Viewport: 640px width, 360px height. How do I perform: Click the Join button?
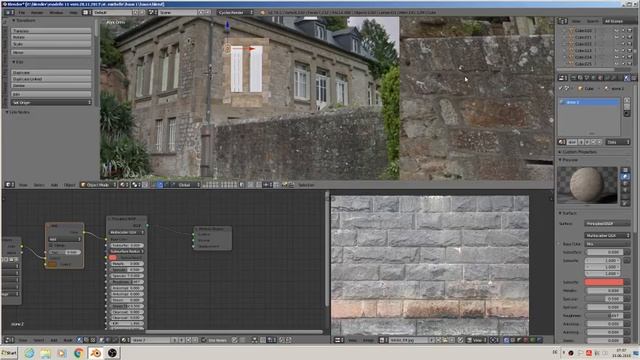pos(51,94)
